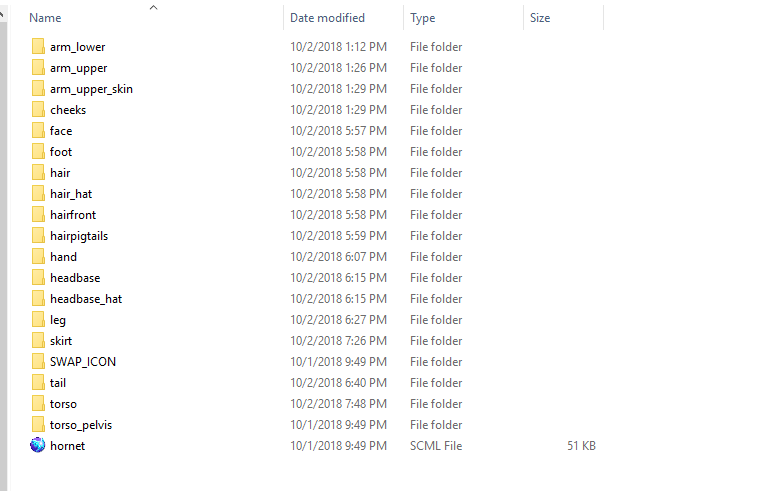The width and height of the screenshot is (768, 491).
Task: Select the skirt folder icon
Action: point(38,341)
